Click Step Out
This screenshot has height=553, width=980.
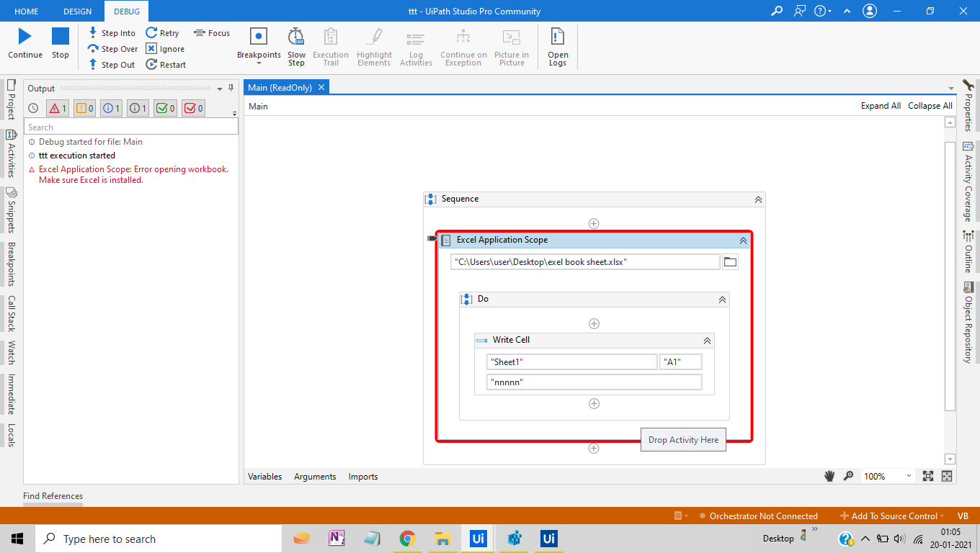(112, 65)
